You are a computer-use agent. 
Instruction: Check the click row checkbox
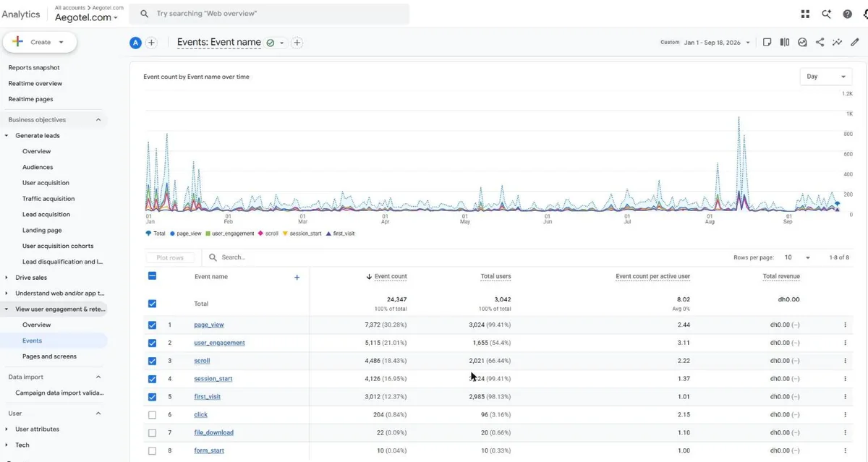click(152, 415)
